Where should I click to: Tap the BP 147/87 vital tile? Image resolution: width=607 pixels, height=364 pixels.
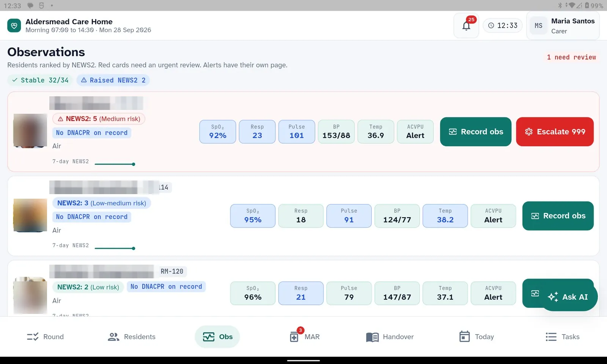(x=397, y=293)
